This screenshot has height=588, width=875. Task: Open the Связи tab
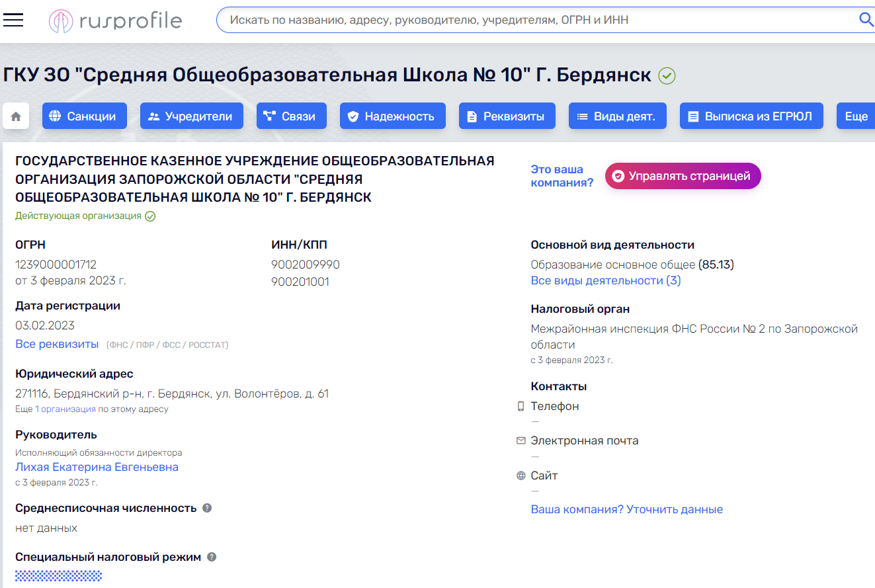(x=291, y=116)
